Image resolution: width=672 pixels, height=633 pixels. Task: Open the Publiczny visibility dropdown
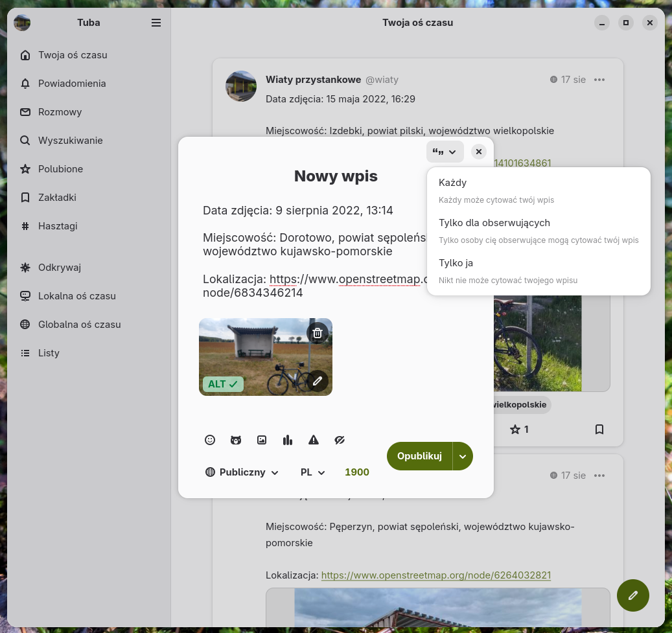[x=242, y=472]
